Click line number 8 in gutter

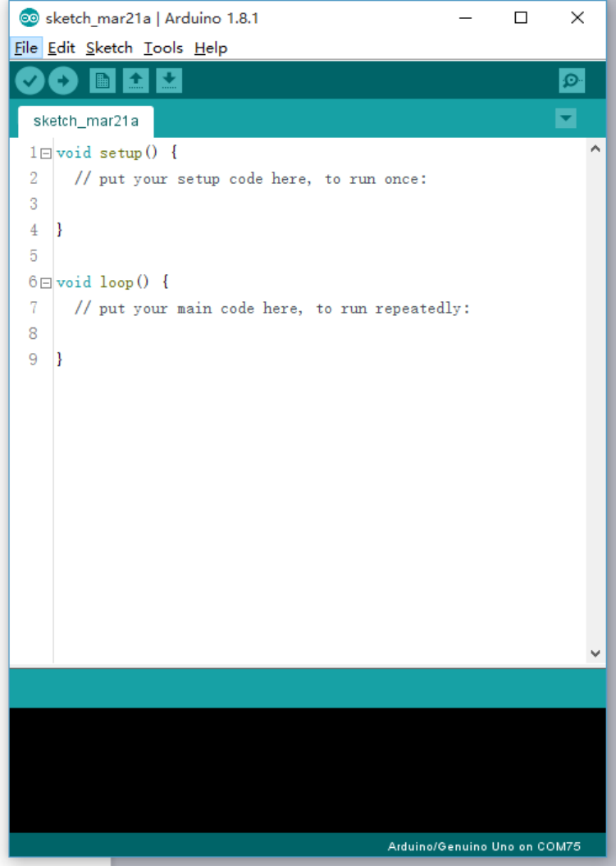[x=34, y=333]
